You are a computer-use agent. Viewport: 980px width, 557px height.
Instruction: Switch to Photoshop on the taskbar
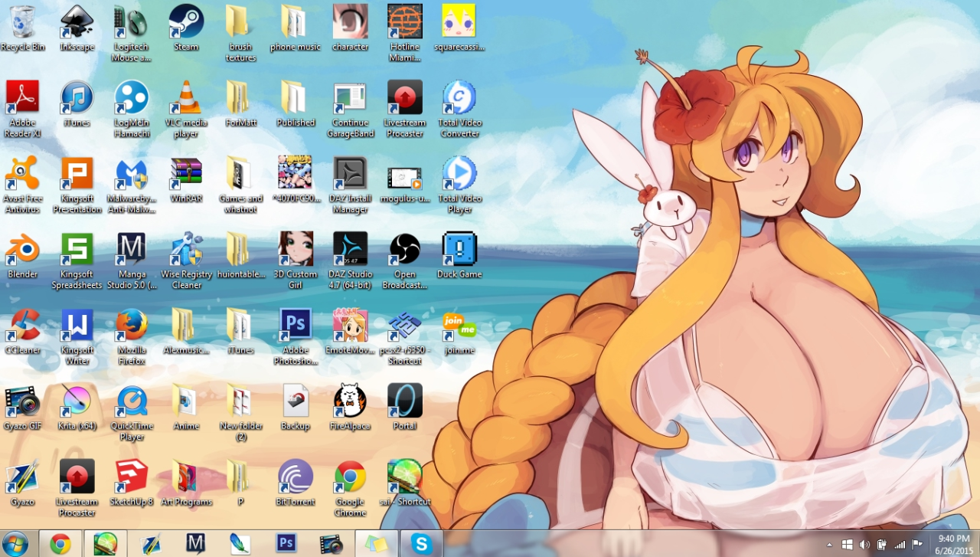pyautogui.click(x=286, y=543)
